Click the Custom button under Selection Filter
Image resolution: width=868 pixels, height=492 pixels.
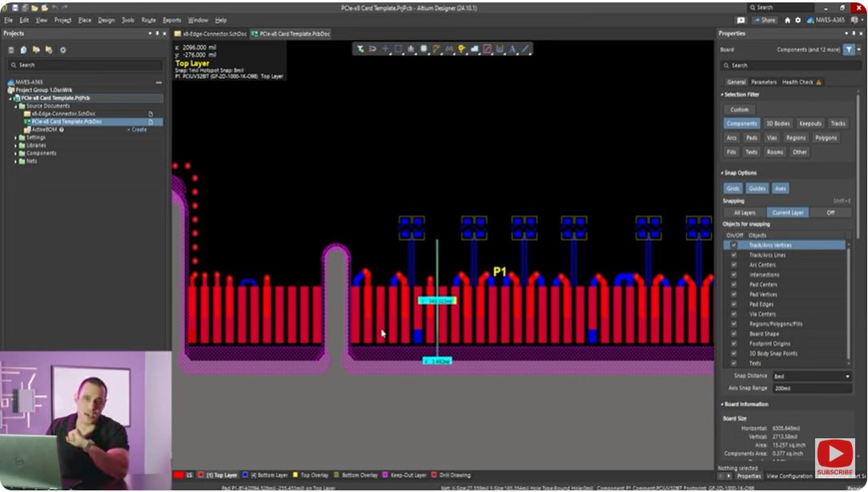739,109
